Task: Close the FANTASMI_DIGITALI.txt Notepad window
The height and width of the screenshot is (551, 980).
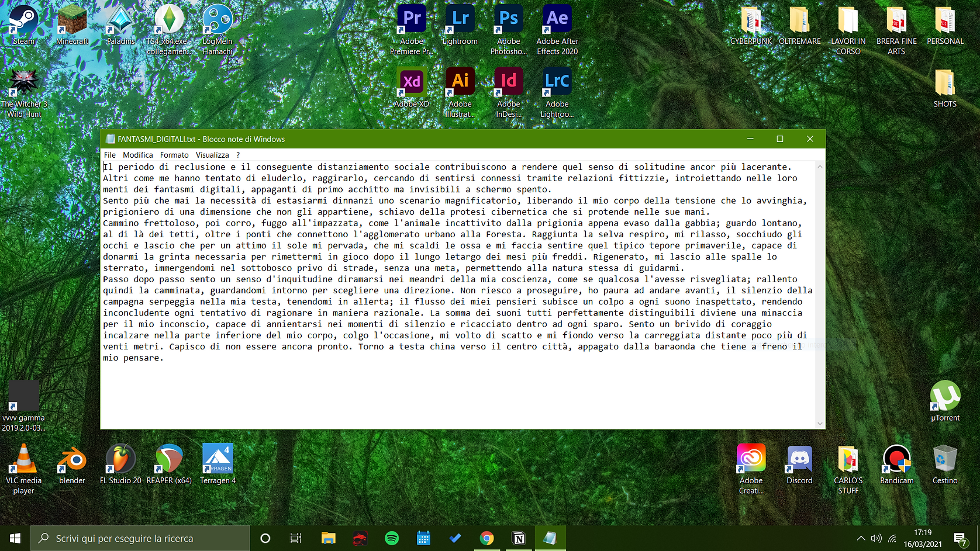Action: point(810,139)
